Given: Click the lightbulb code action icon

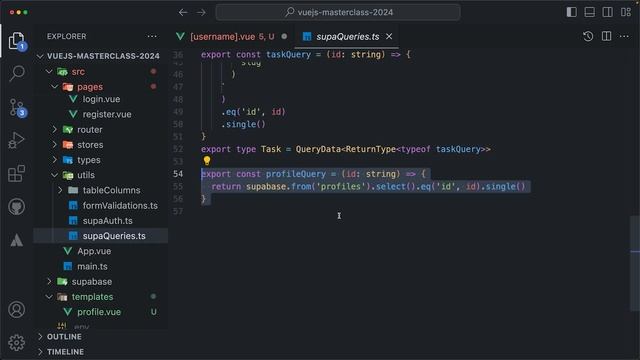Looking at the screenshot, I should pyautogui.click(x=207, y=161).
